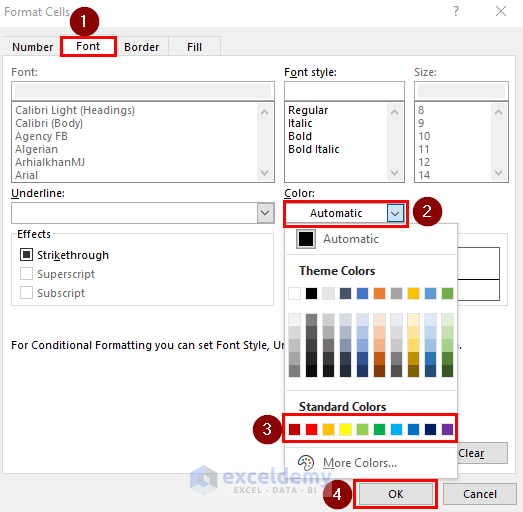Click the Font style input field
This screenshot has height=512, width=523.
click(x=344, y=91)
